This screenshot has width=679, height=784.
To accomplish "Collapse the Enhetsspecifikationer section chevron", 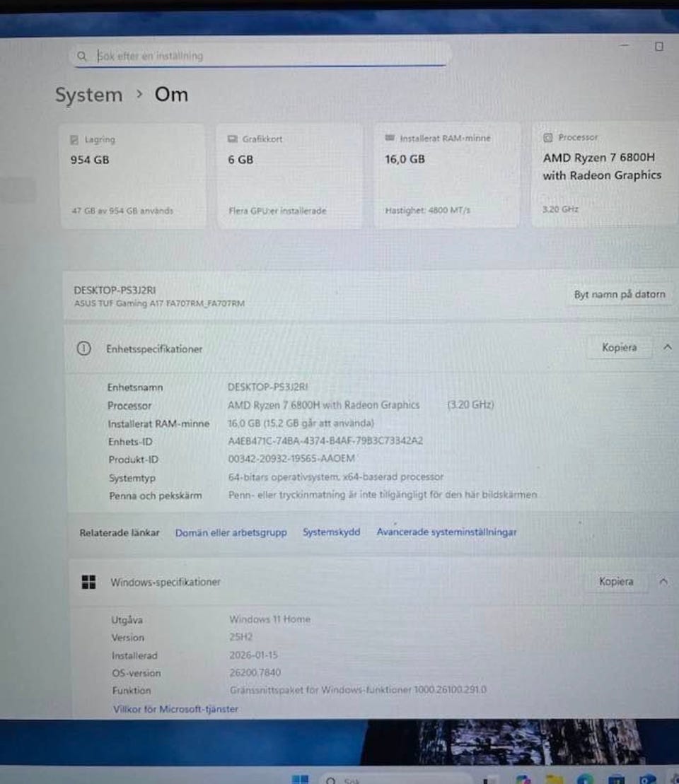I will click(x=668, y=346).
